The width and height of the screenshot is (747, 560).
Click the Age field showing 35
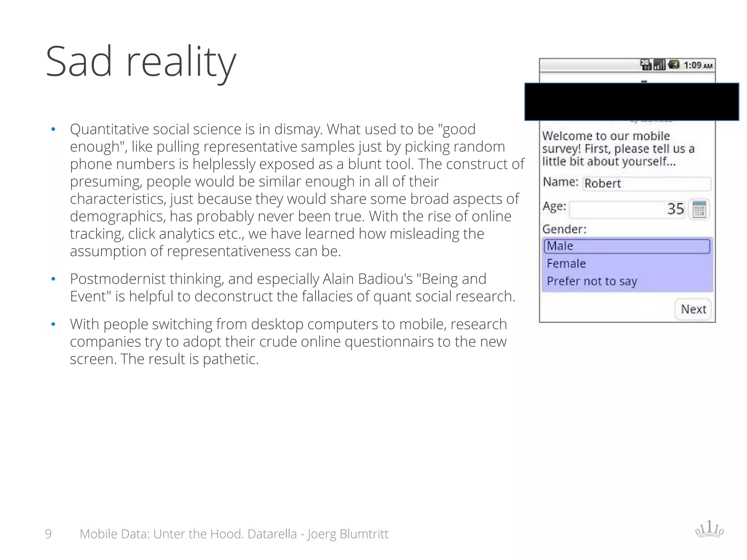(627, 209)
